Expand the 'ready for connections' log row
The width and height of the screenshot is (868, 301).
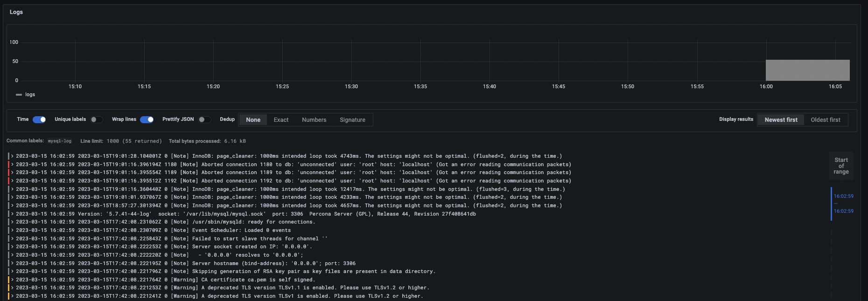pyautogui.click(x=13, y=222)
